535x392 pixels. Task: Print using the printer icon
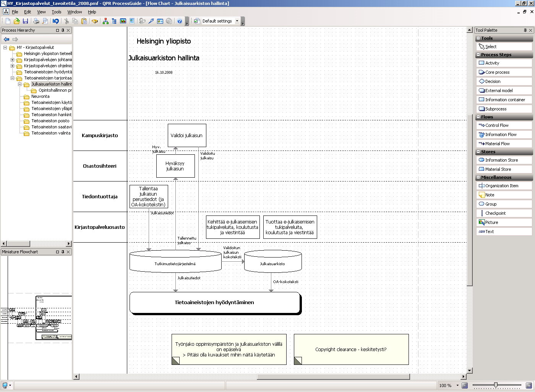(x=36, y=21)
